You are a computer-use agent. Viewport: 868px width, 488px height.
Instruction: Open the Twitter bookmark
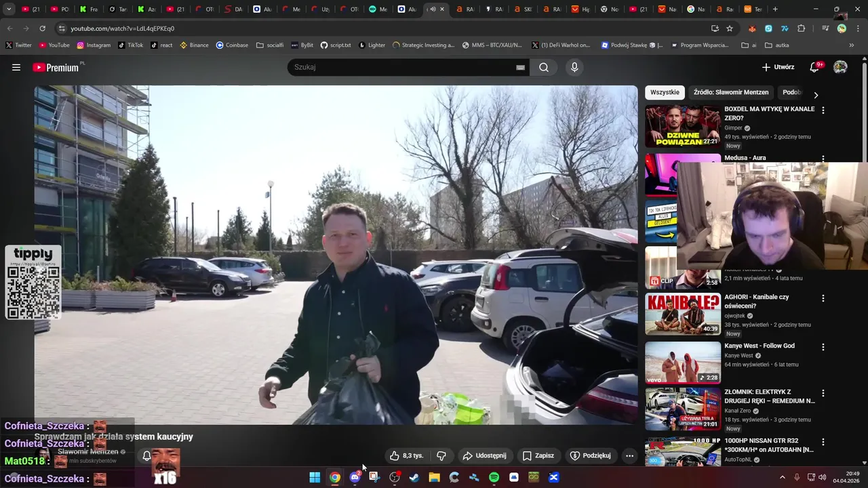tap(18, 45)
